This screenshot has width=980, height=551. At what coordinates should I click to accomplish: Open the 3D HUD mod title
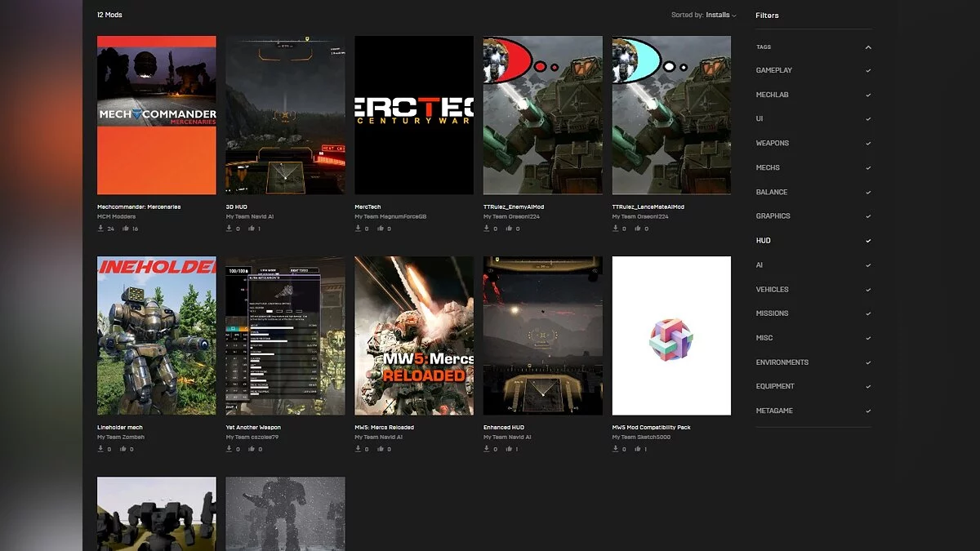236,207
